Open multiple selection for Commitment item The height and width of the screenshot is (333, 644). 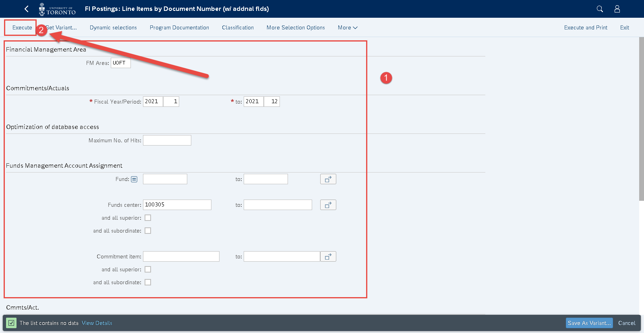[x=328, y=256]
